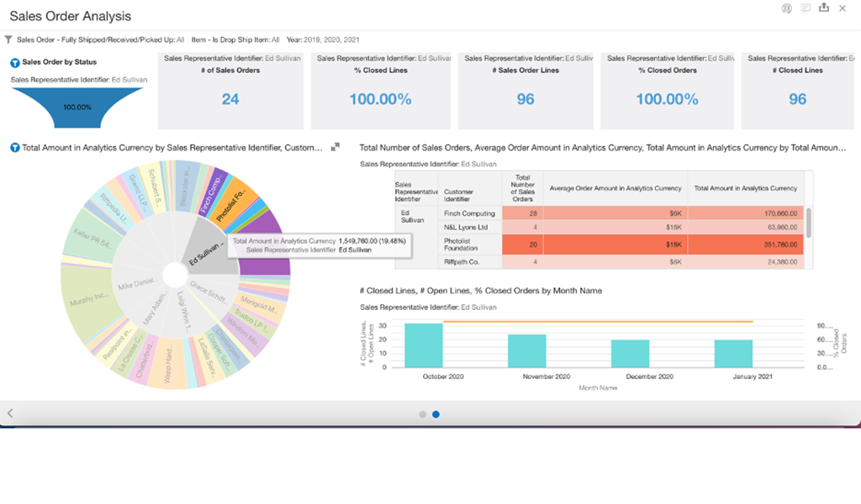Click the December 2020 bar
The image size is (861, 504).
tap(630, 354)
